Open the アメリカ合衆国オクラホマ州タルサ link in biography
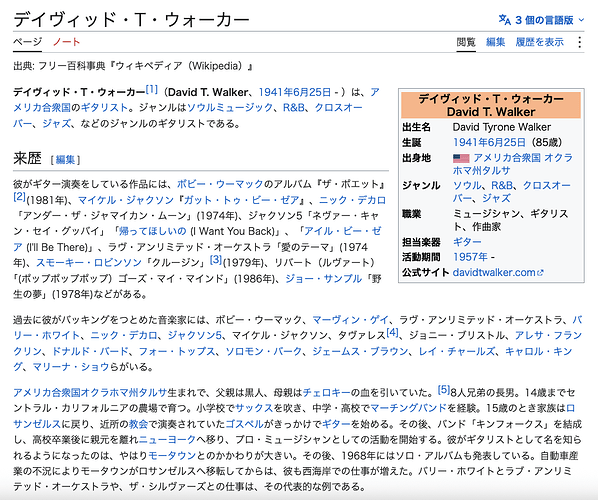Viewport: 598px width, 500px height. pyautogui.click(x=90, y=393)
